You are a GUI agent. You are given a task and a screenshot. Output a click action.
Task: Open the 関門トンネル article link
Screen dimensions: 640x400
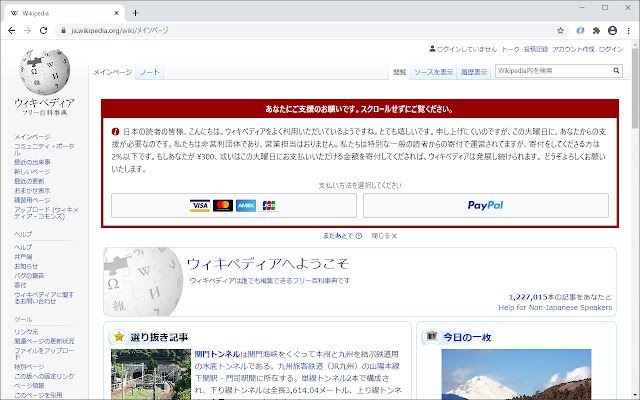coord(217,354)
